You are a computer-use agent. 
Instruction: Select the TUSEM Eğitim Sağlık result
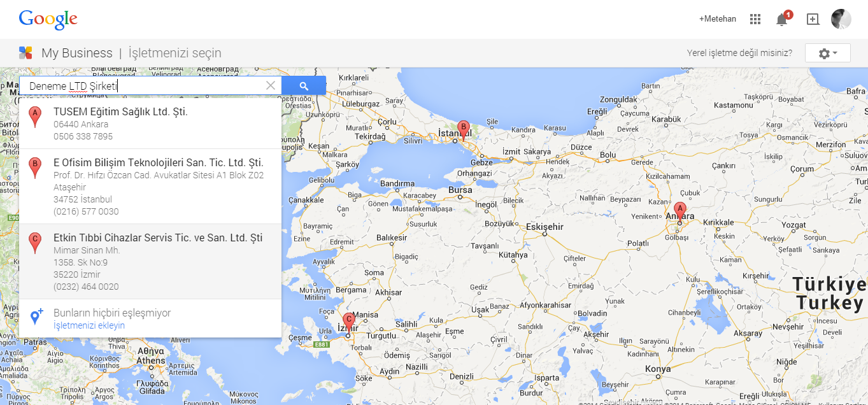click(150, 124)
